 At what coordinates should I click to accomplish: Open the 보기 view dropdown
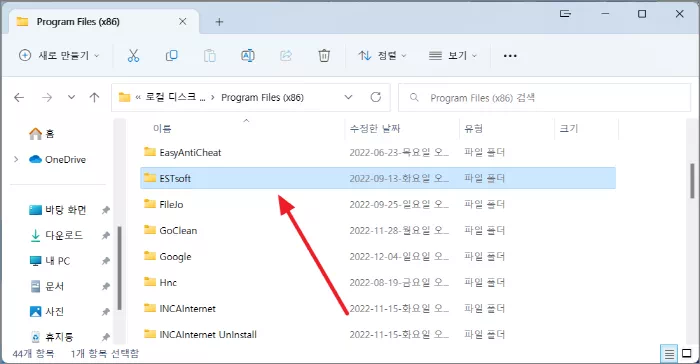coord(453,56)
